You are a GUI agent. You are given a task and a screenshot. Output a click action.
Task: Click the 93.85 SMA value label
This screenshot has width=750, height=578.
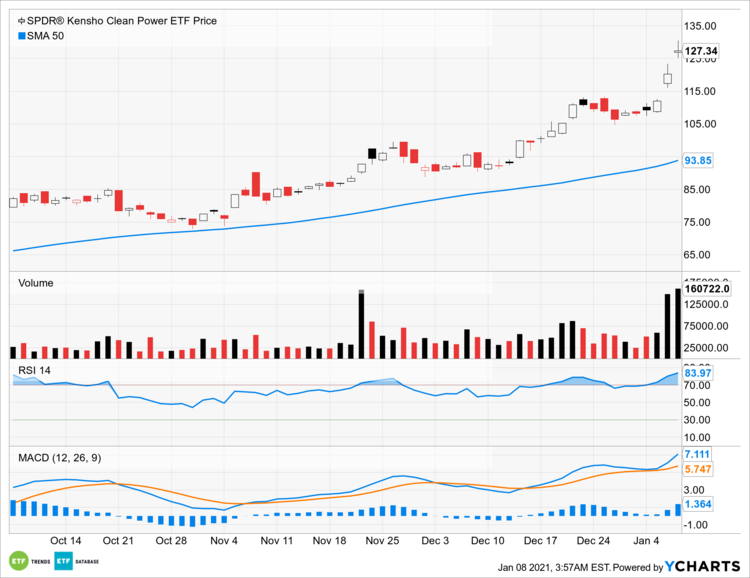696,160
